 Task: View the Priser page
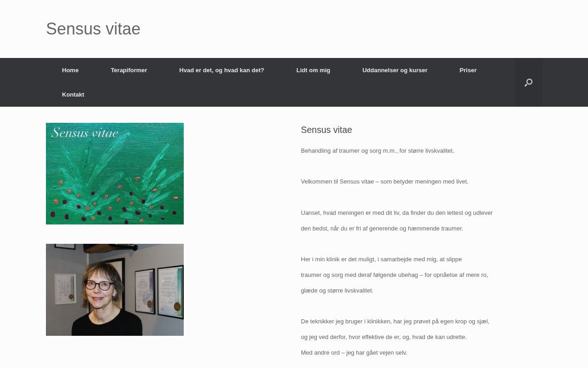coord(468,70)
